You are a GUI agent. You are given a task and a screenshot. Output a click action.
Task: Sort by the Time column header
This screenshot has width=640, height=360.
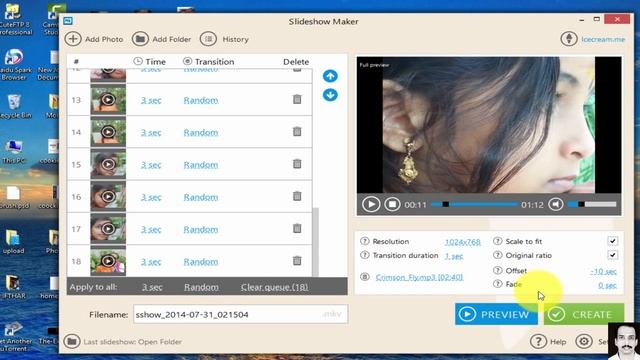coord(149,62)
